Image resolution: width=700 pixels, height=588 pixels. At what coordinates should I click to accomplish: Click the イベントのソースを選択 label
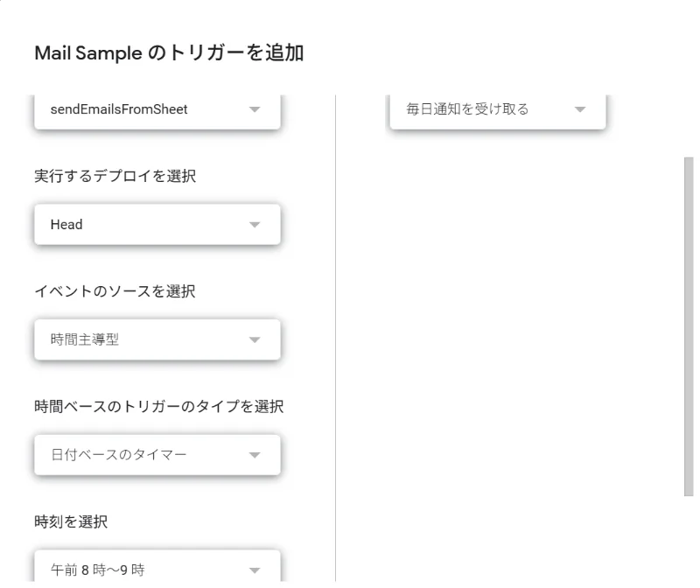click(115, 291)
